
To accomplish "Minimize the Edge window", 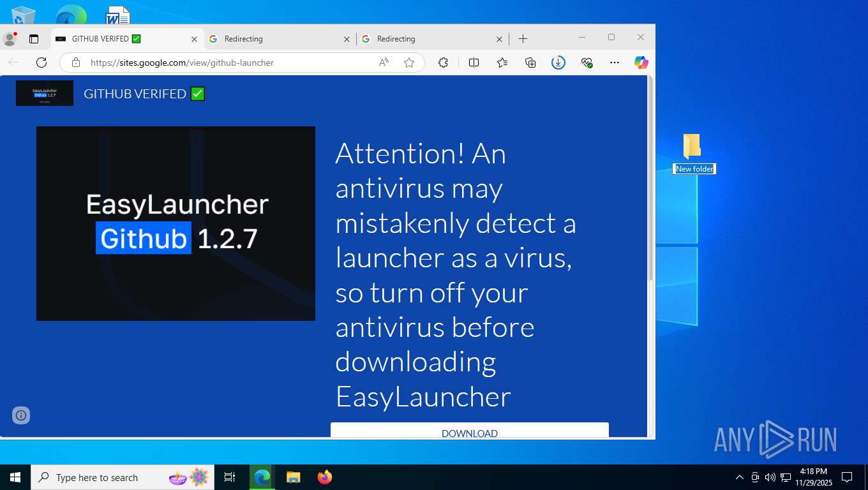I will 582,38.
